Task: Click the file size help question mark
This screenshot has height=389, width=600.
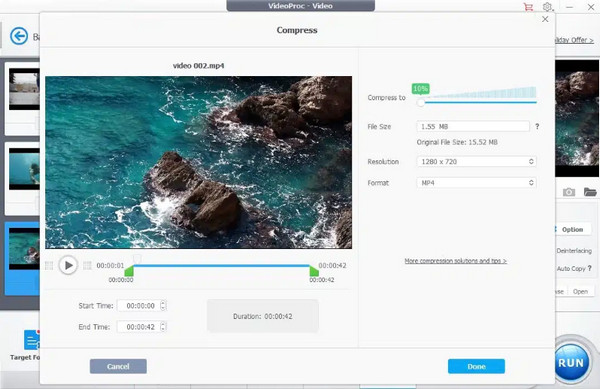Action: pyautogui.click(x=537, y=126)
